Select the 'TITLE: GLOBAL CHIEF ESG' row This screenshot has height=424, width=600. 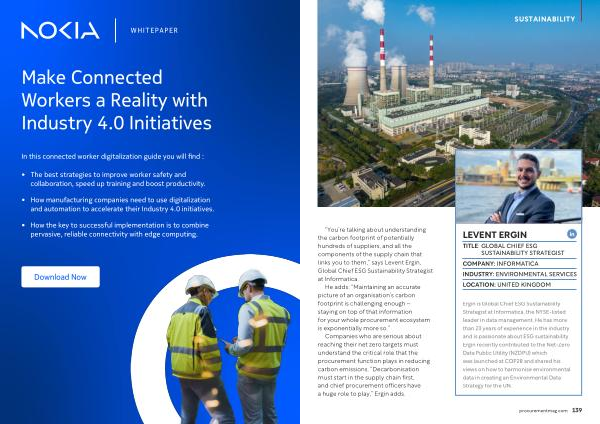pyautogui.click(x=519, y=250)
